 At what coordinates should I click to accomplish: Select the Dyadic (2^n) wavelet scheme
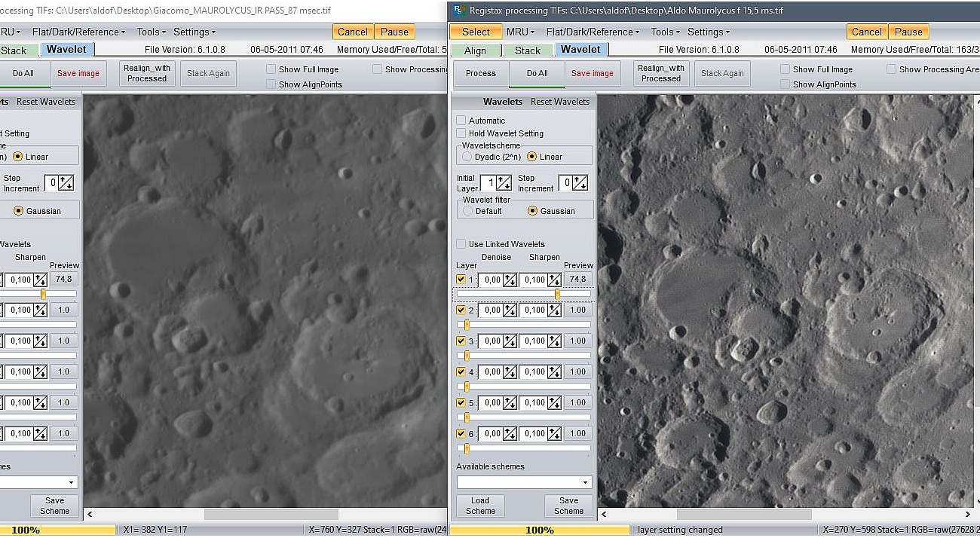[x=467, y=157]
